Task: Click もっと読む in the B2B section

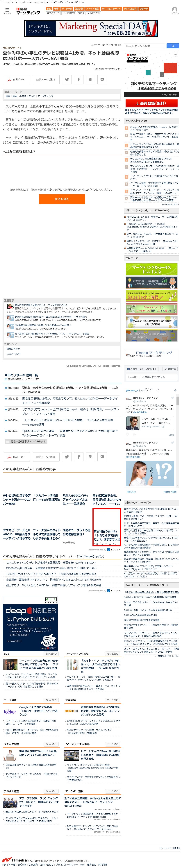Action: [x=51, y=653]
